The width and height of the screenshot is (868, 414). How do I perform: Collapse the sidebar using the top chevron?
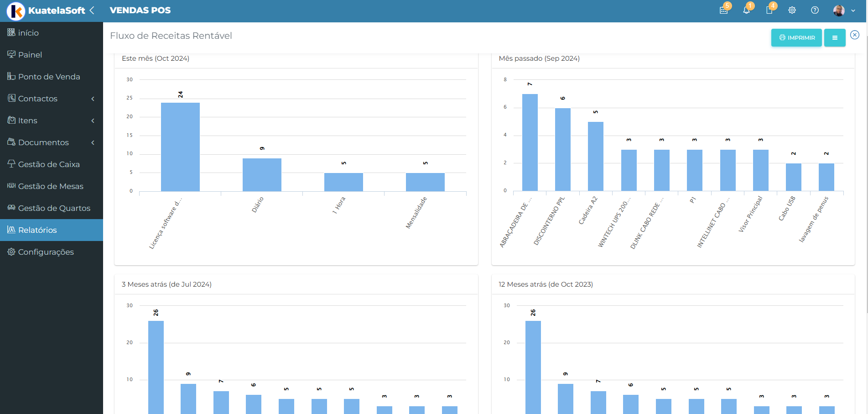pyautogui.click(x=93, y=10)
